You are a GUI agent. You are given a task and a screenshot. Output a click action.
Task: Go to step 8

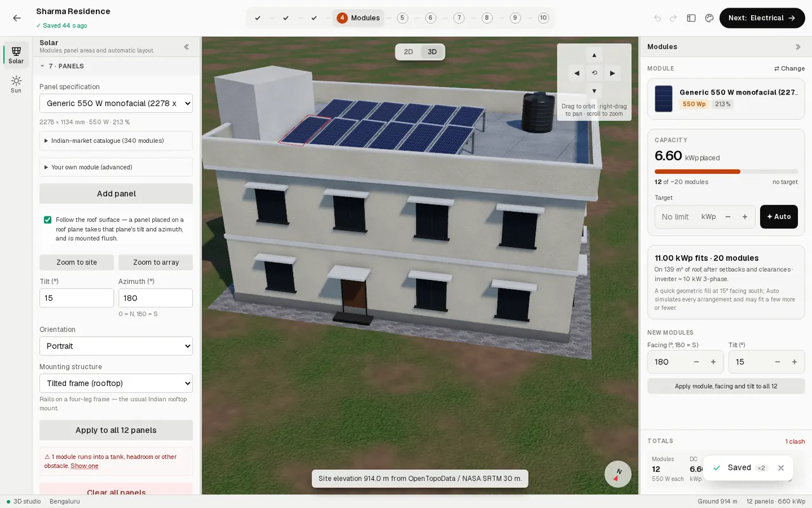[x=487, y=18]
